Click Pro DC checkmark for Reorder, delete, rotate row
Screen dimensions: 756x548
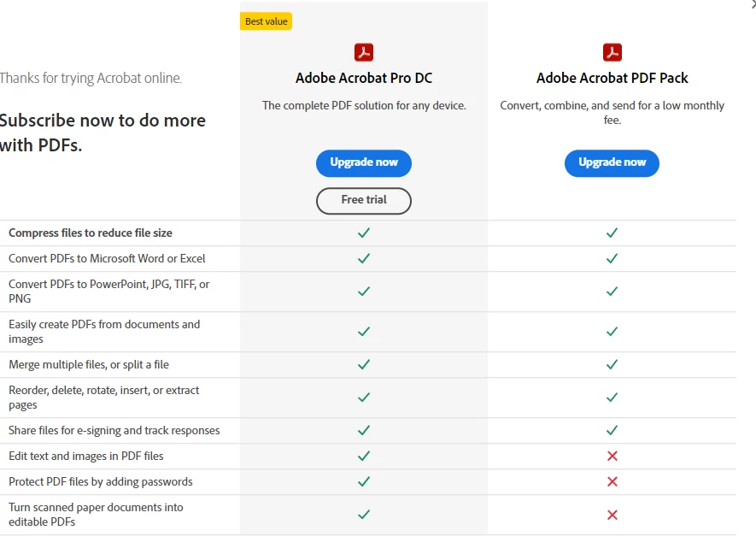[364, 397]
